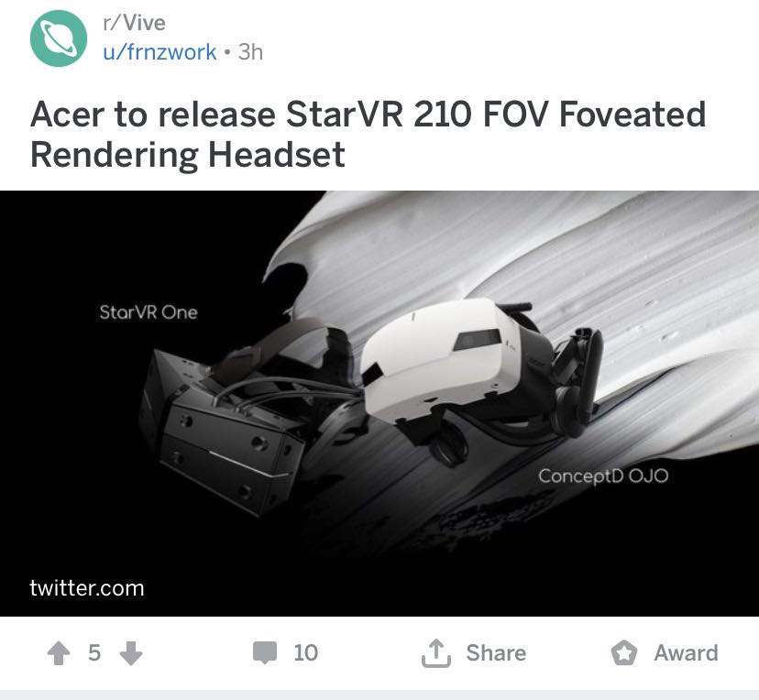Click the share upload arrow icon
759x700 pixels.
click(435, 653)
